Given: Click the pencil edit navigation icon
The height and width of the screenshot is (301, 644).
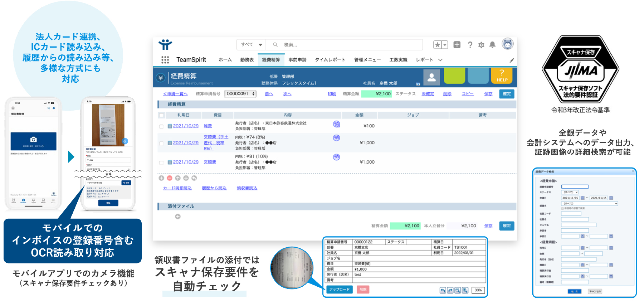Looking at the screenshot, I should pos(512,60).
